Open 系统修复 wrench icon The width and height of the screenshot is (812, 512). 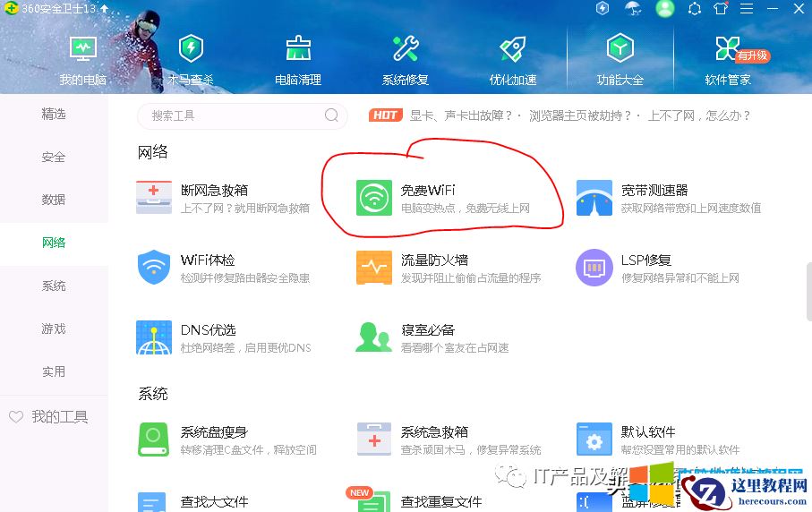[x=406, y=48]
